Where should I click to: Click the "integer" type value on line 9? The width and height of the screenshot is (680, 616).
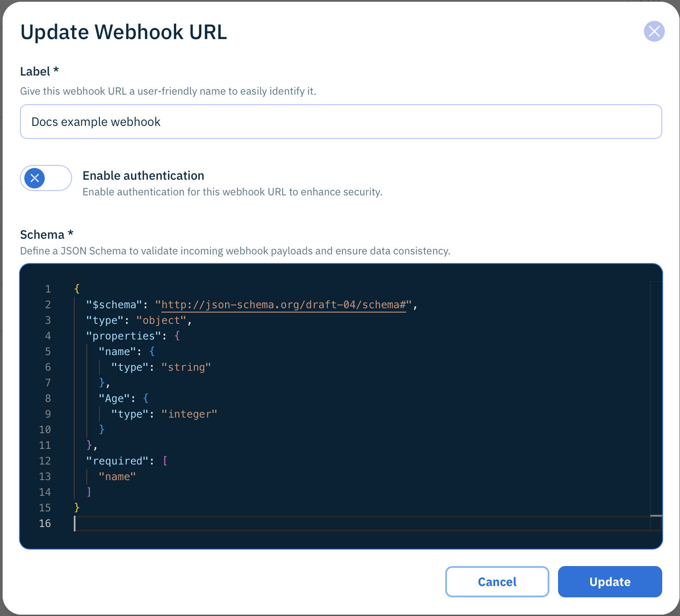(189, 414)
